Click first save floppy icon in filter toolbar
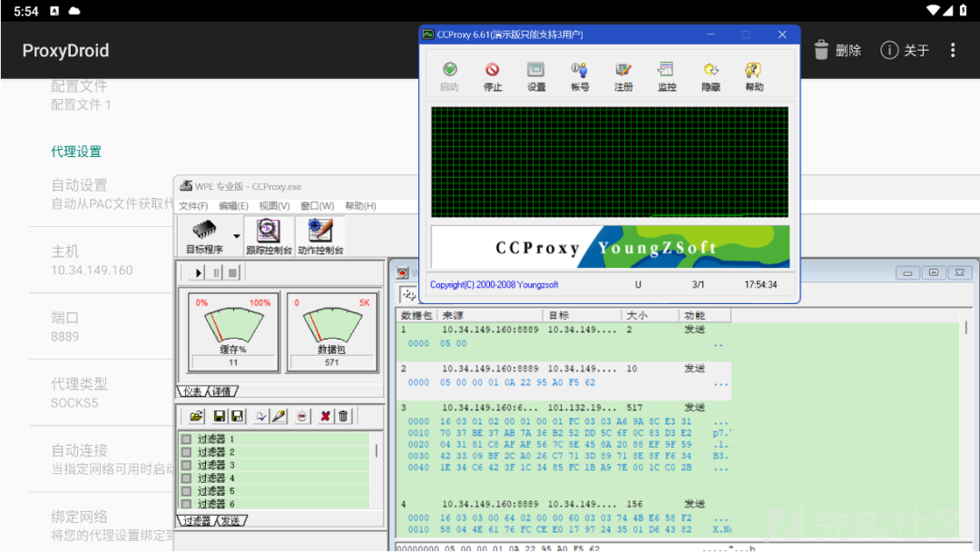 tap(219, 417)
